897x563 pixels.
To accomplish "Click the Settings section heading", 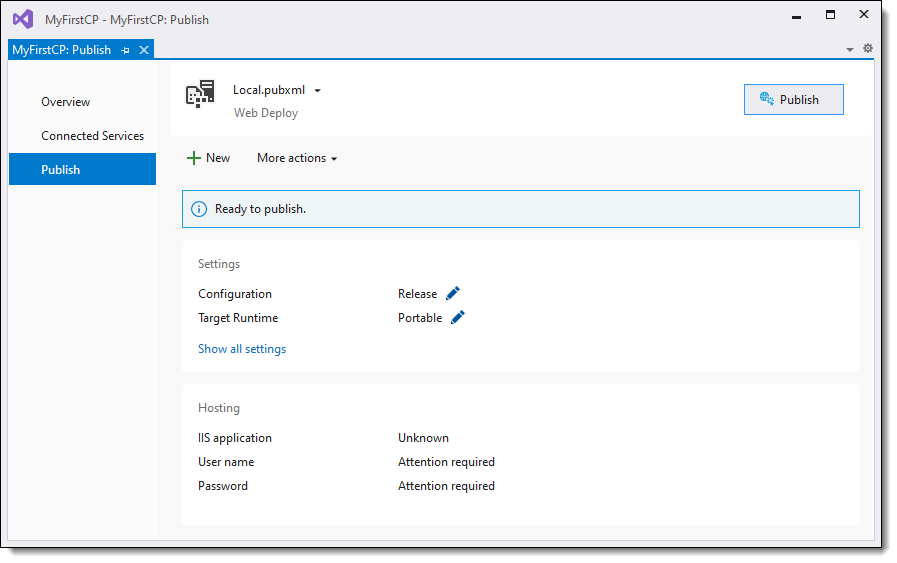I will pyautogui.click(x=219, y=264).
